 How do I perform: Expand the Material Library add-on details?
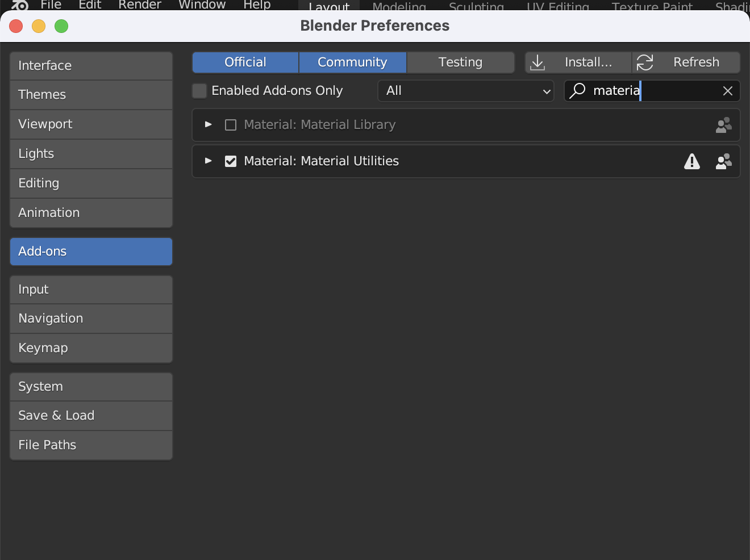[x=208, y=125]
